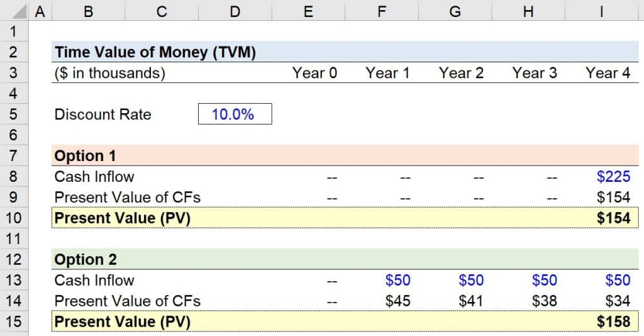Select row 15 header
644x336 pixels.
pyautogui.click(x=14, y=322)
